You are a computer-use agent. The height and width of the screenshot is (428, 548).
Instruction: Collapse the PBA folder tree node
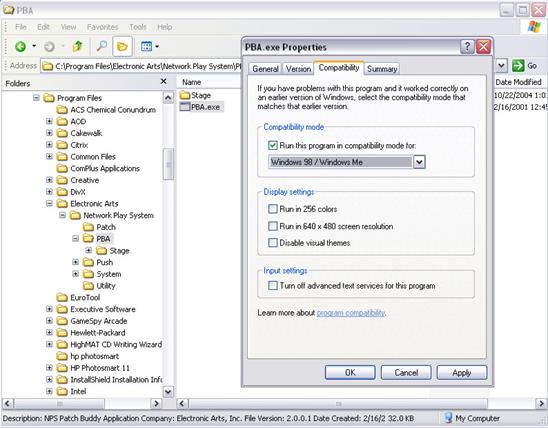pos(75,239)
